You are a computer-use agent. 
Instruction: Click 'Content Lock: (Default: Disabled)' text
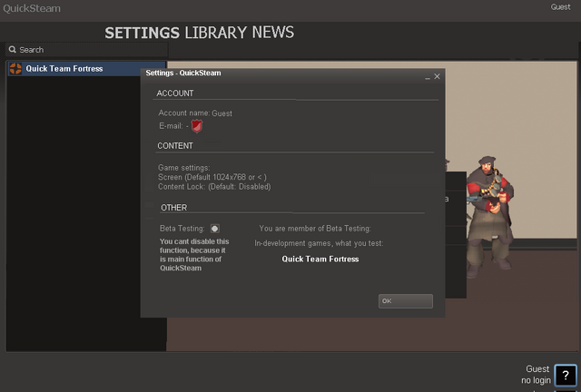coord(214,187)
